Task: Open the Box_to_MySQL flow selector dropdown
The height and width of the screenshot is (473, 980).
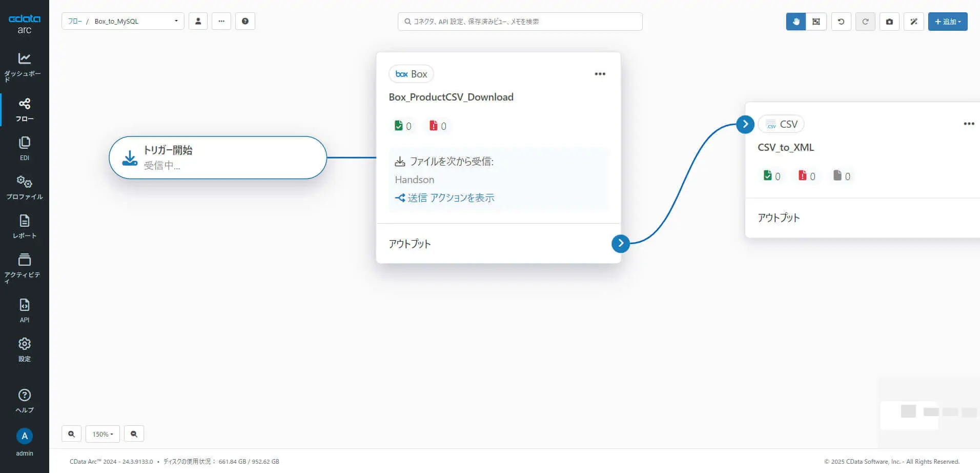Action: coord(123,21)
